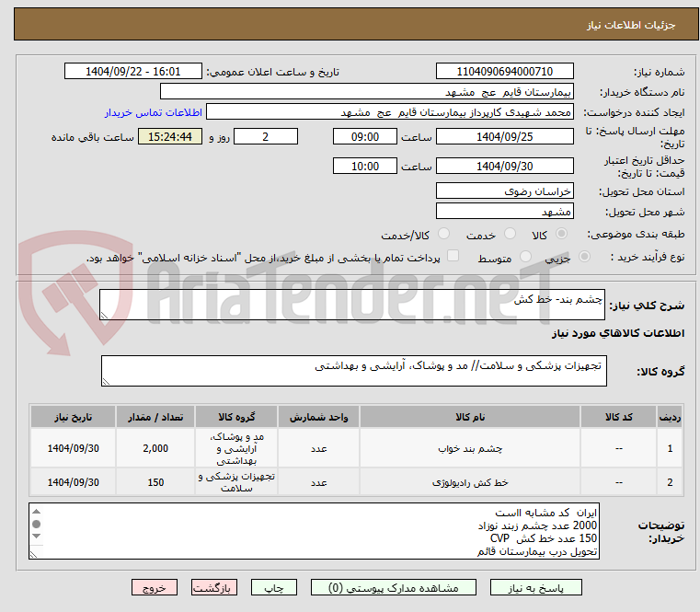Click the چشم بند خواب item name
700x612 pixels.
tap(470, 448)
